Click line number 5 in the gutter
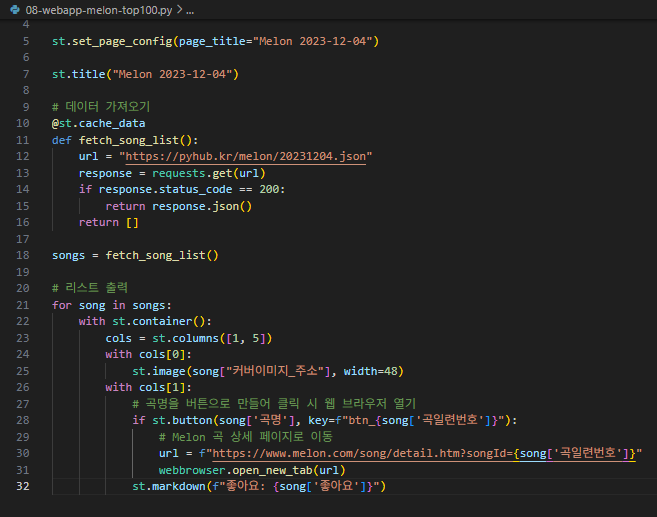 [26, 41]
